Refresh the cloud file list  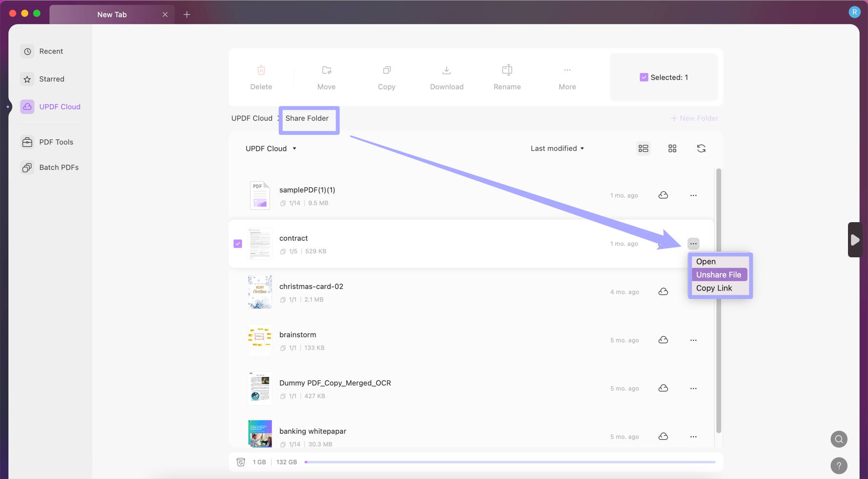tap(701, 148)
